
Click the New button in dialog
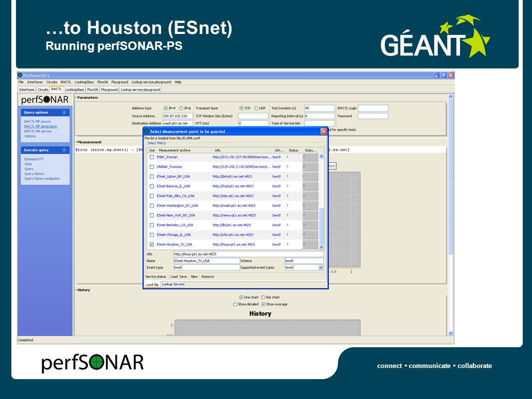coord(194,277)
